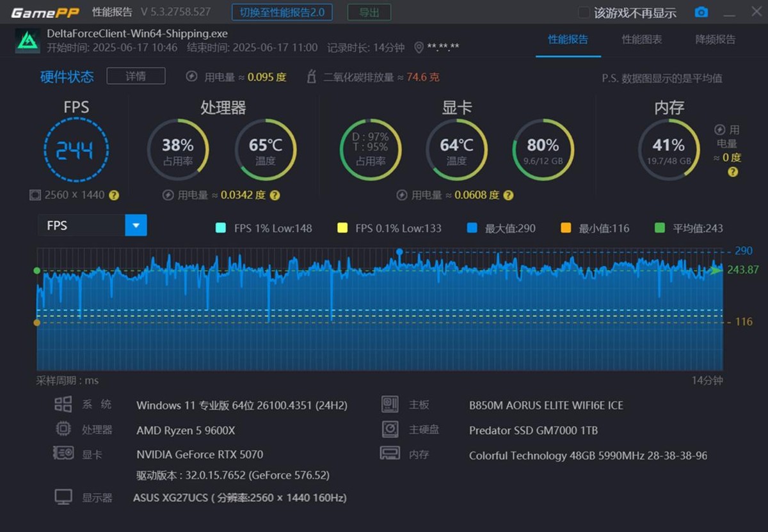Open help icon beside 0.0608 度
The image size is (768, 532).
[x=508, y=195]
